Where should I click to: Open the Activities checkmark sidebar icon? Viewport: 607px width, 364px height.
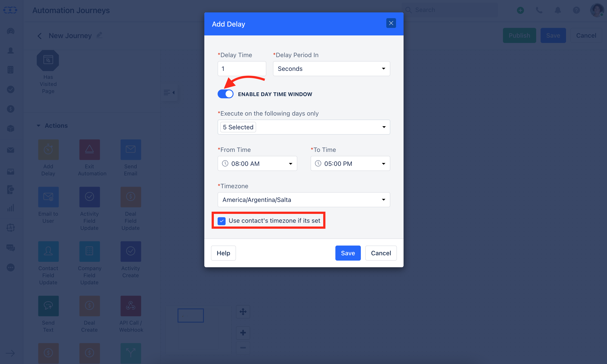11,89
